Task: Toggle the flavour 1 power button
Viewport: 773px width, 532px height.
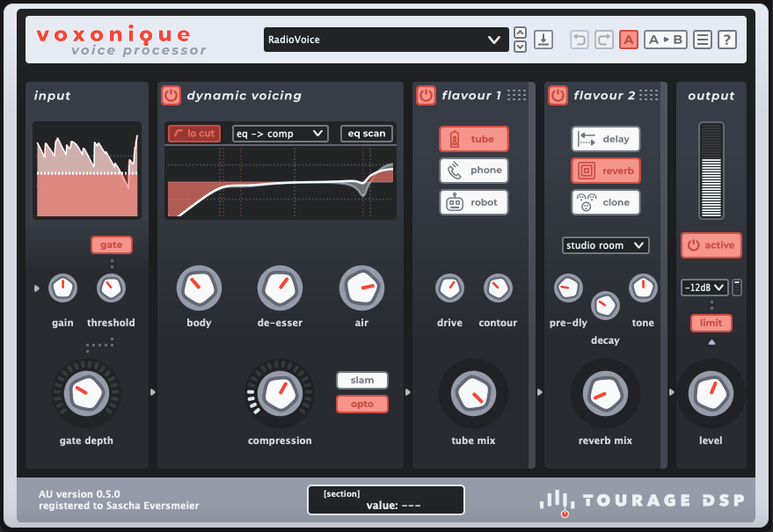Action: (426, 95)
